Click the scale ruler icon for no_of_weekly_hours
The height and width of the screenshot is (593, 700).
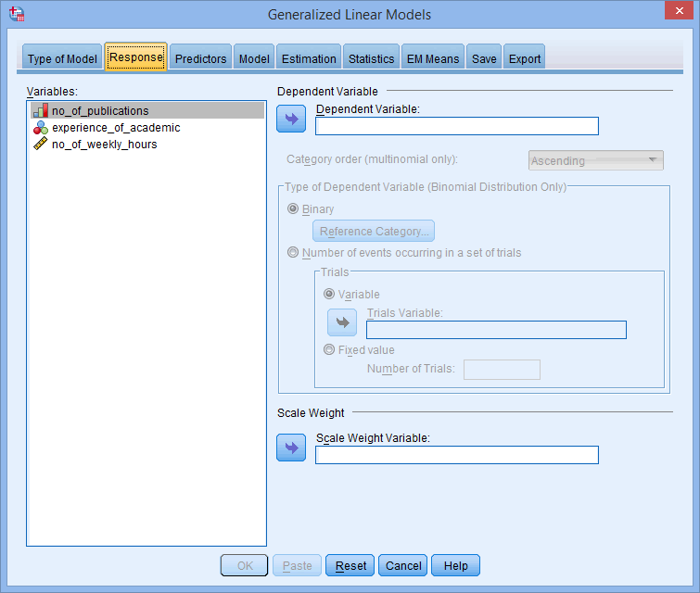[x=41, y=145]
